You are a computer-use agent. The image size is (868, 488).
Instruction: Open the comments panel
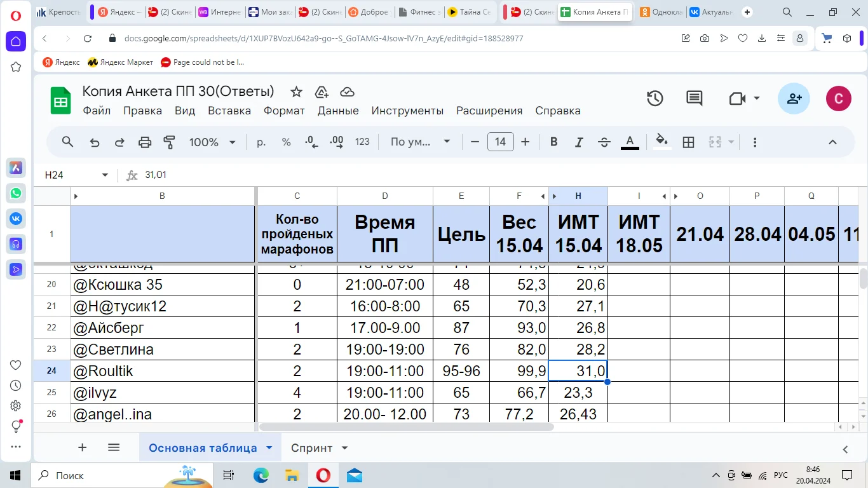693,98
